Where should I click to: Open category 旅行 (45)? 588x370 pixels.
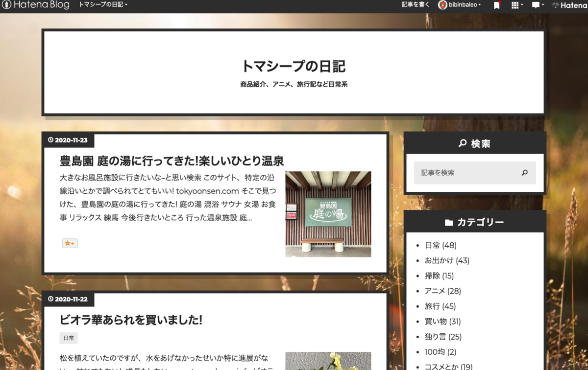[x=440, y=306]
